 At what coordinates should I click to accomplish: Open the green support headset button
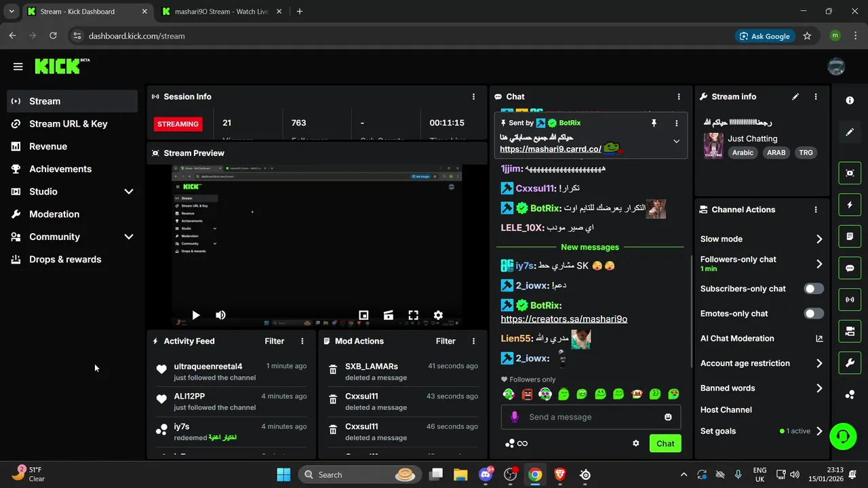843,436
